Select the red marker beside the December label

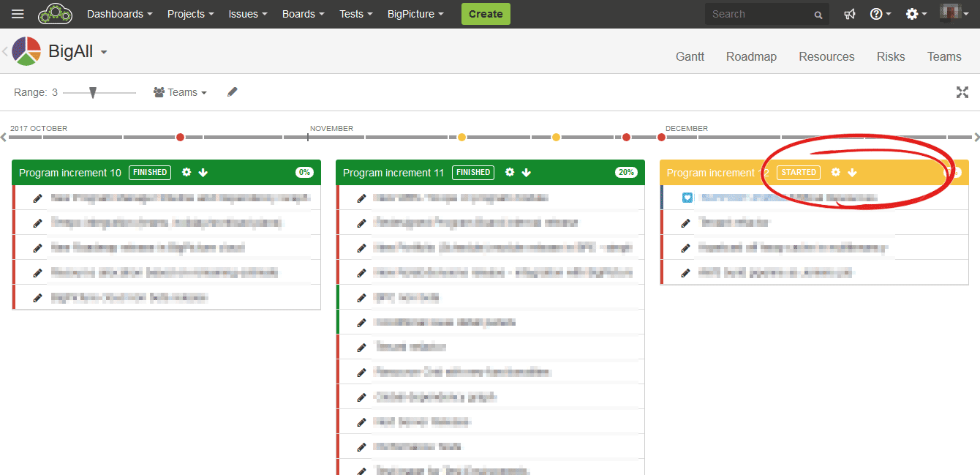(x=661, y=137)
